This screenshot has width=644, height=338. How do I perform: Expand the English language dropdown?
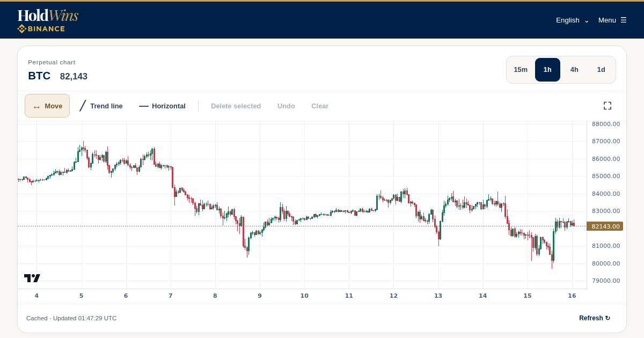click(x=573, y=20)
